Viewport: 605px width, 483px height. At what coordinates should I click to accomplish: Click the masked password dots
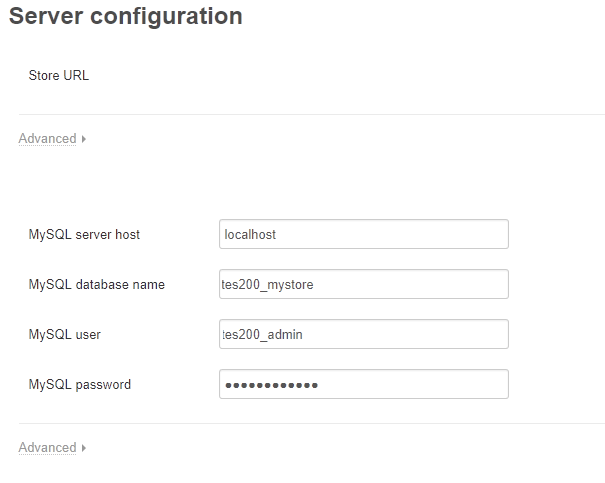(271, 385)
